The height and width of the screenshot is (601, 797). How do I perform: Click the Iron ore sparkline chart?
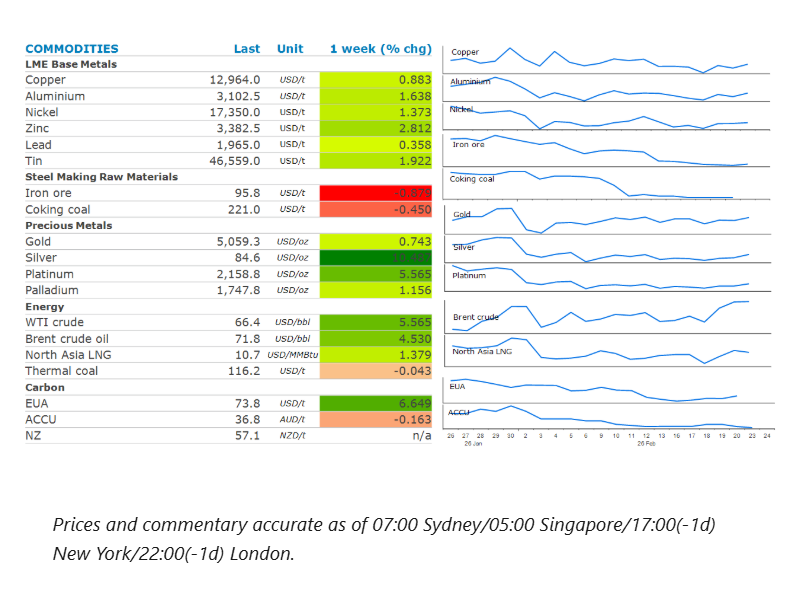[606, 150]
